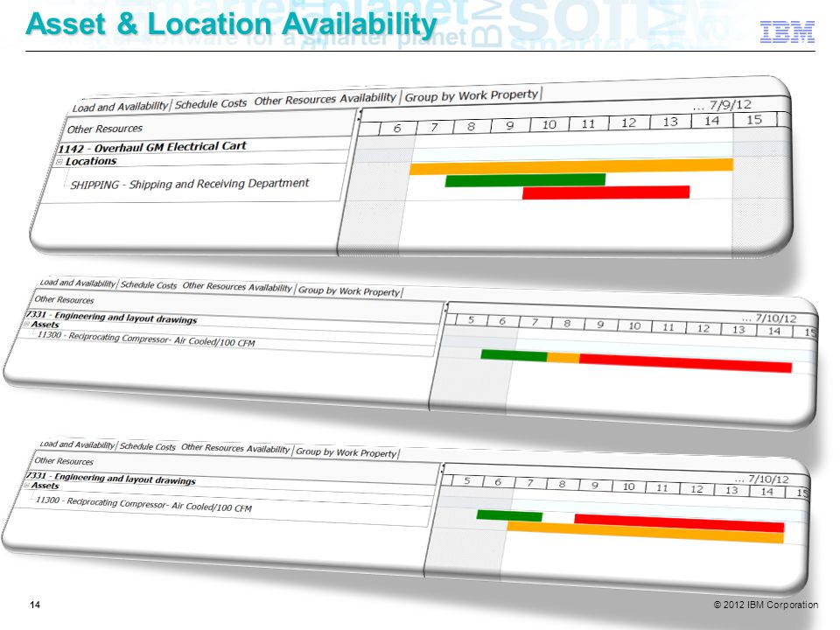Select 11300 Reciprocating Compressor row in bottom panel
The image size is (840, 630).
tap(143, 504)
